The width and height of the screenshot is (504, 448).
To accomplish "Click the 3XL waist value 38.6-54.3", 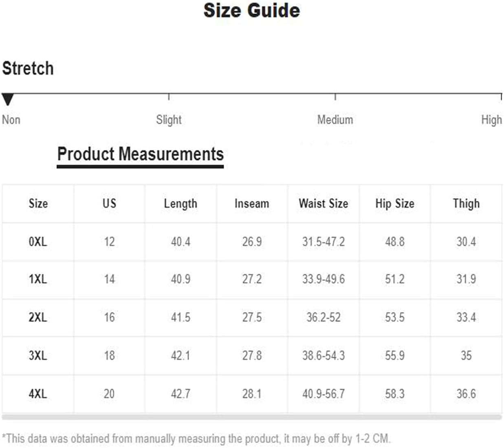I will [324, 355].
